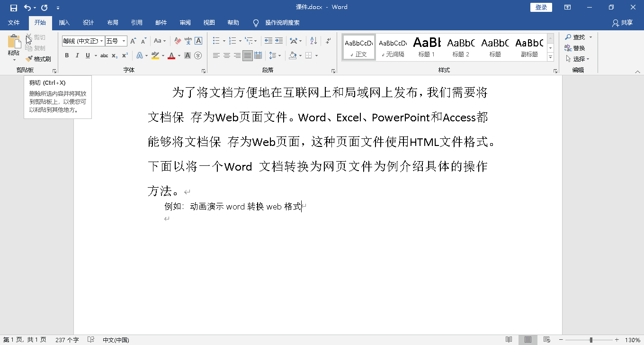Open the spelling check status icon
Screen dimensions: 644x345
click(x=91, y=340)
